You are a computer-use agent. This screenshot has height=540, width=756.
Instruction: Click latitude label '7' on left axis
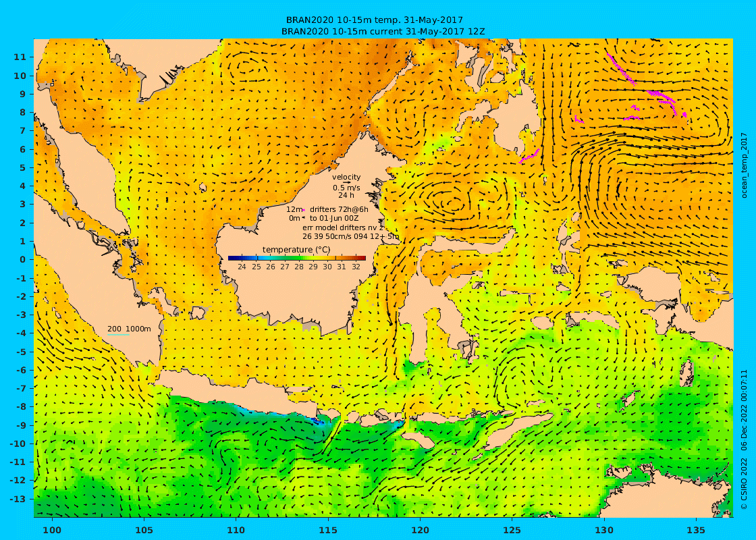pos(23,131)
